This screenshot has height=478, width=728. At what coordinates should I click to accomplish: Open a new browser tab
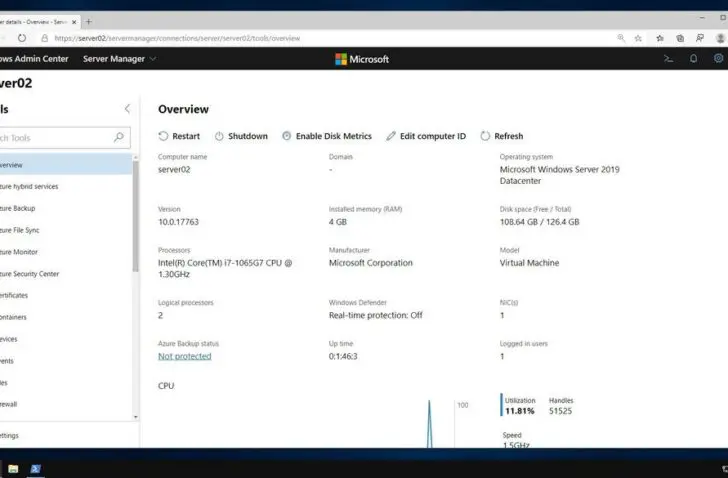(89, 21)
